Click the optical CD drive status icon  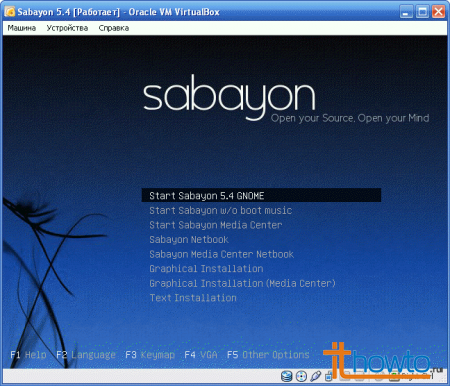click(x=301, y=376)
